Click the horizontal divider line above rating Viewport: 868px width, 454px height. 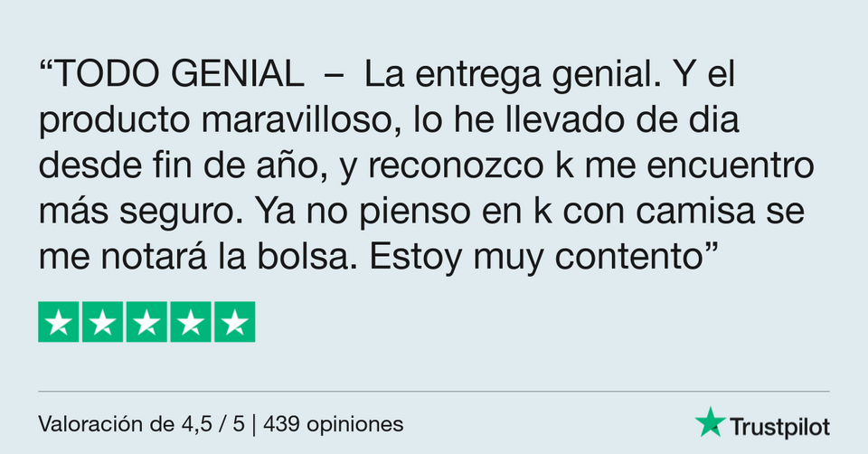[433, 391]
